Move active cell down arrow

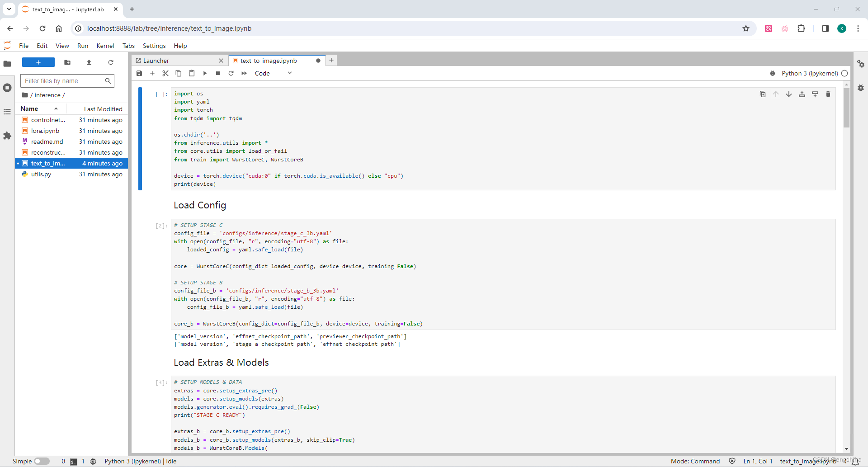click(789, 94)
